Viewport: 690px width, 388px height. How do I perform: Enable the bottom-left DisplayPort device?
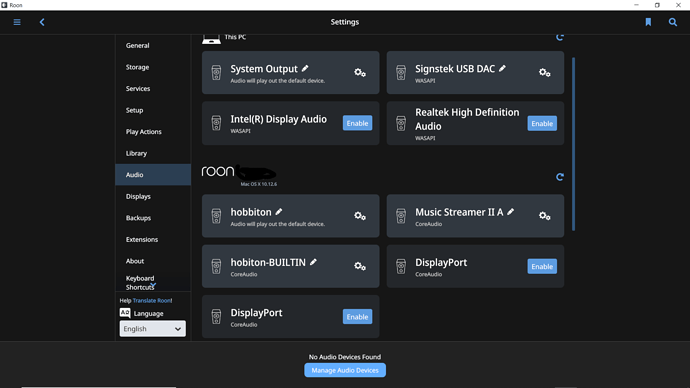click(357, 317)
